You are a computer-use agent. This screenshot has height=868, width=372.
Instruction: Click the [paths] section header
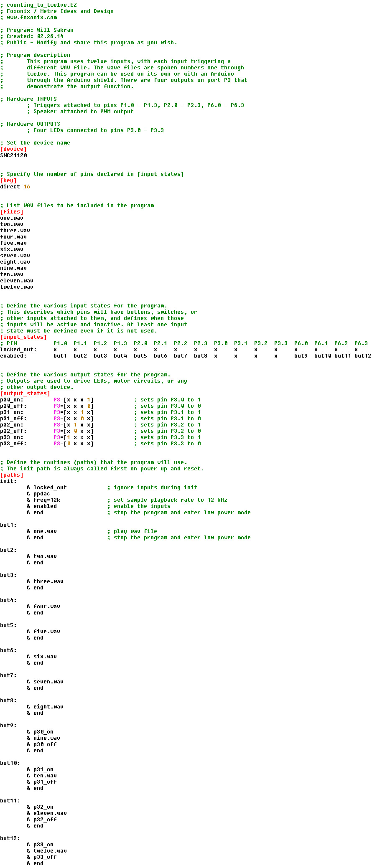coord(12,475)
